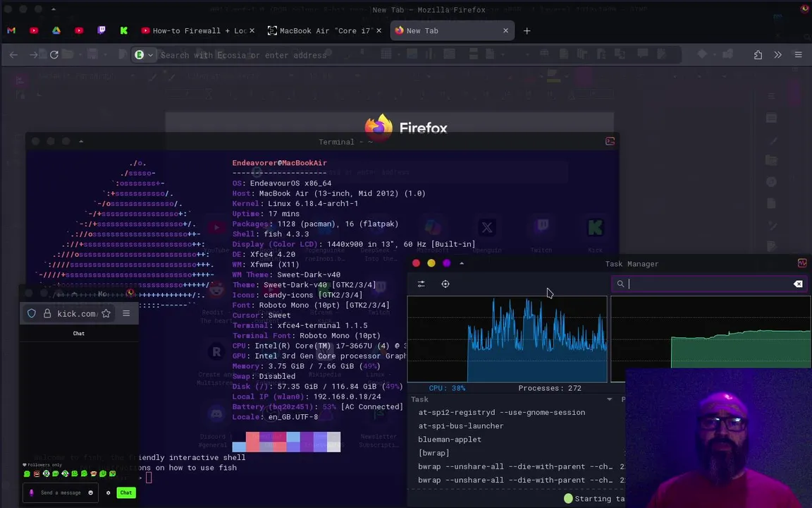Image resolution: width=812 pixels, height=508 pixels.
Task: Go forward with the Firefox forward arrow
Action: click(x=33, y=54)
